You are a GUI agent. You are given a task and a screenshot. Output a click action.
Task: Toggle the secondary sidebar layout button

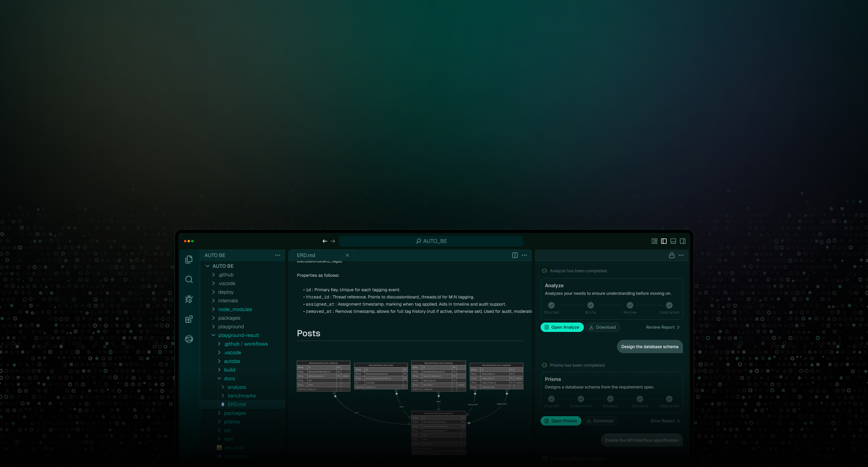click(683, 241)
